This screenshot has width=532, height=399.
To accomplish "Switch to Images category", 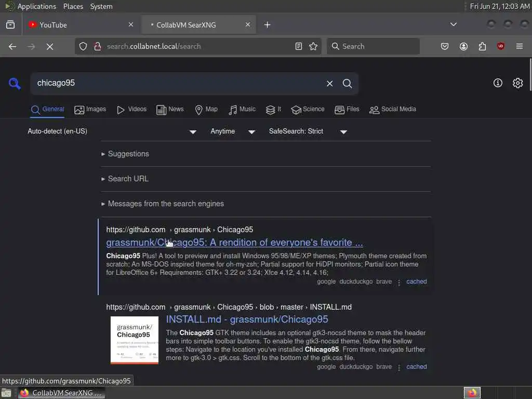I will pyautogui.click(x=90, y=109).
